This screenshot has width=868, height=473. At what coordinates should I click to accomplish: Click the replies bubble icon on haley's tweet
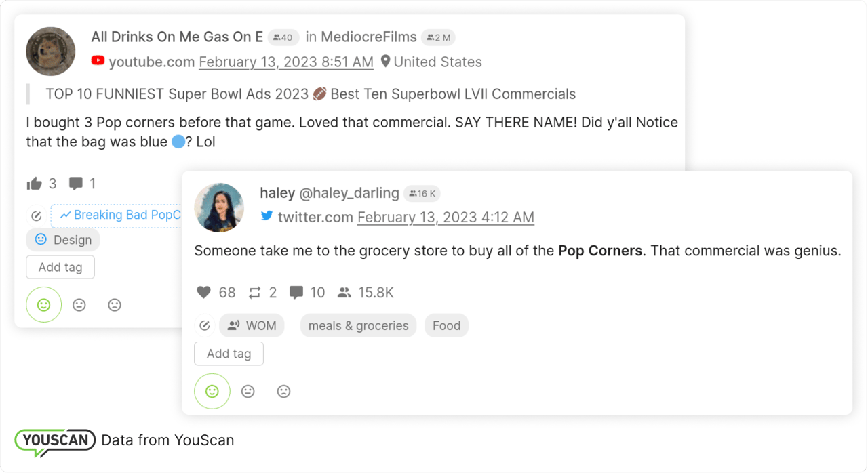(x=296, y=293)
